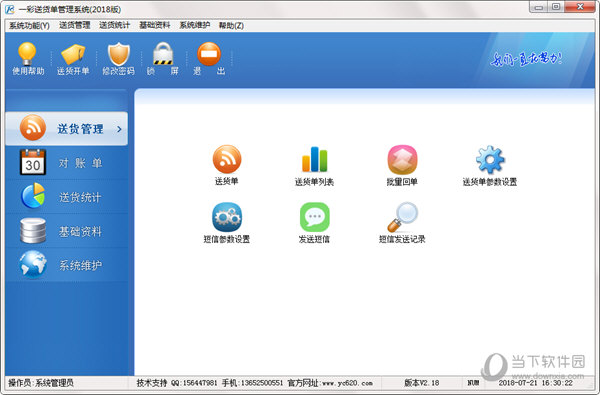600x395 pixels.
Task: Close the application window
Action: pos(580,7)
